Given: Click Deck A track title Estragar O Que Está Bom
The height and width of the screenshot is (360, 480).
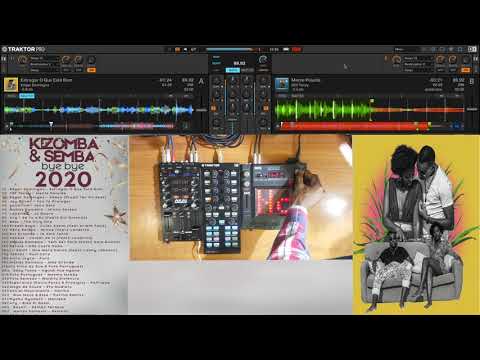Looking at the screenshot, I should [46, 80].
